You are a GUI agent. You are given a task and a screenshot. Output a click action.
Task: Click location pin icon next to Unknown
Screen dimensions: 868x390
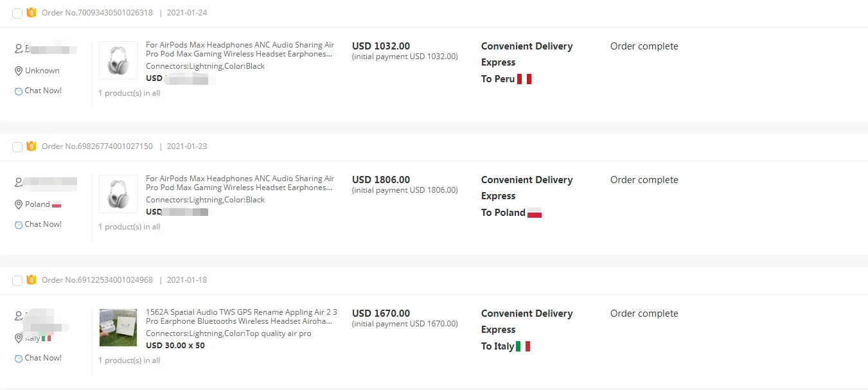(19, 71)
